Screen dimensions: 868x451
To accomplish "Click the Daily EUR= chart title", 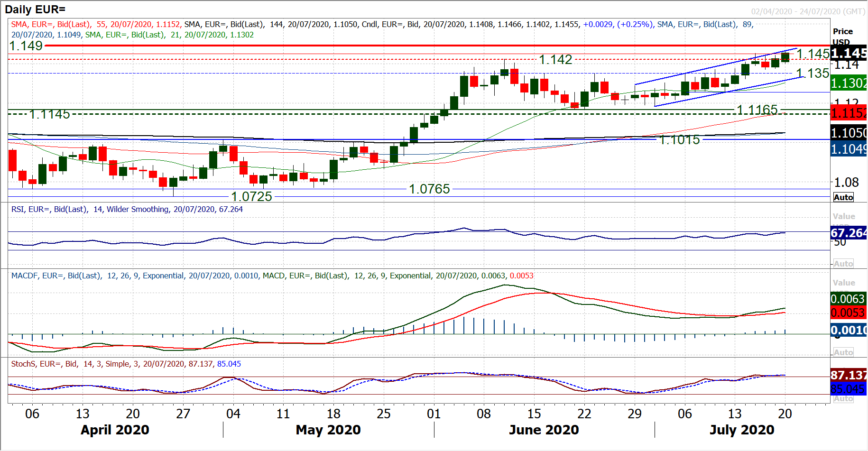I will [x=35, y=9].
